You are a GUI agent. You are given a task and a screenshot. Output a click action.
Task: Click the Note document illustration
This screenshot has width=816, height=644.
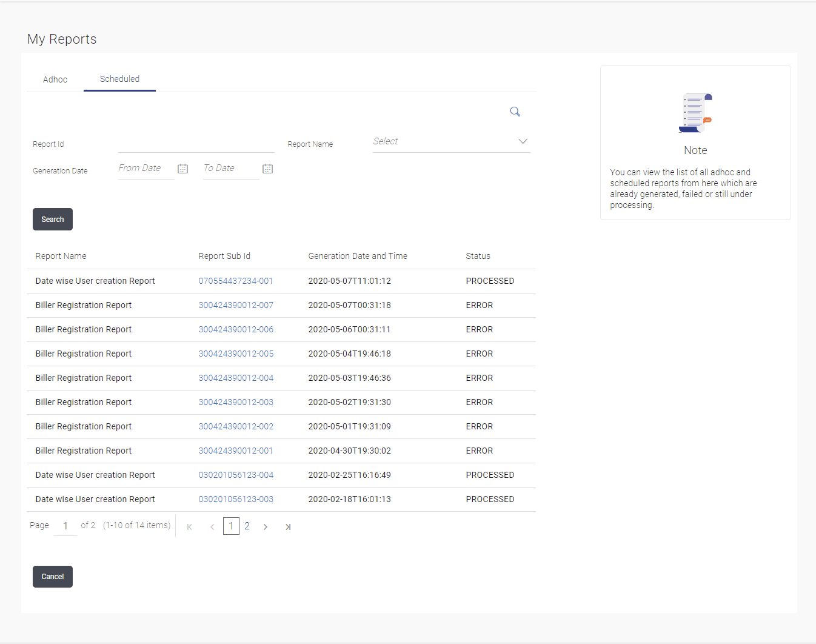tap(695, 113)
